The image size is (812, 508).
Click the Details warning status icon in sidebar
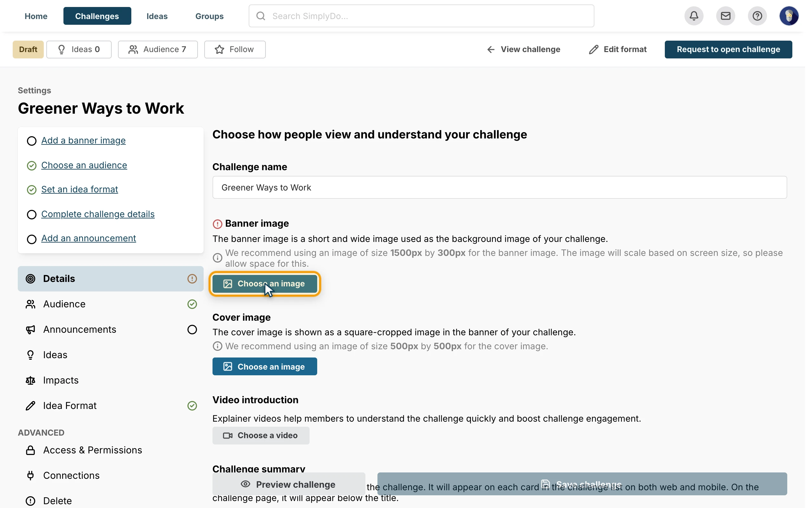[192, 278]
